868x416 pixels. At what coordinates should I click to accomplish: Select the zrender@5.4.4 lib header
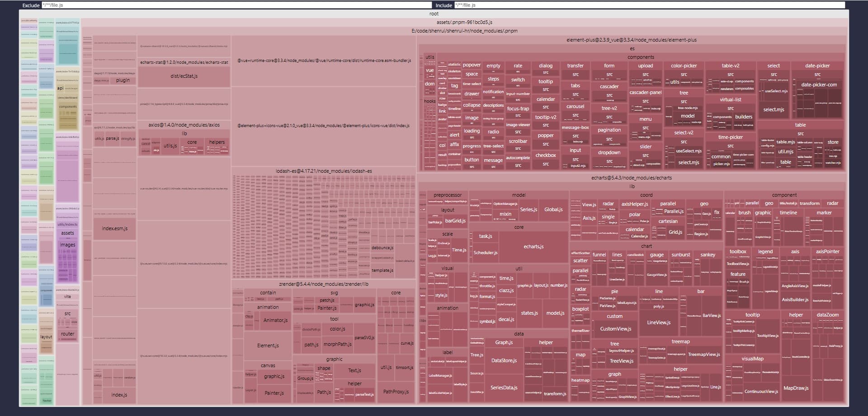pos(324,284)
